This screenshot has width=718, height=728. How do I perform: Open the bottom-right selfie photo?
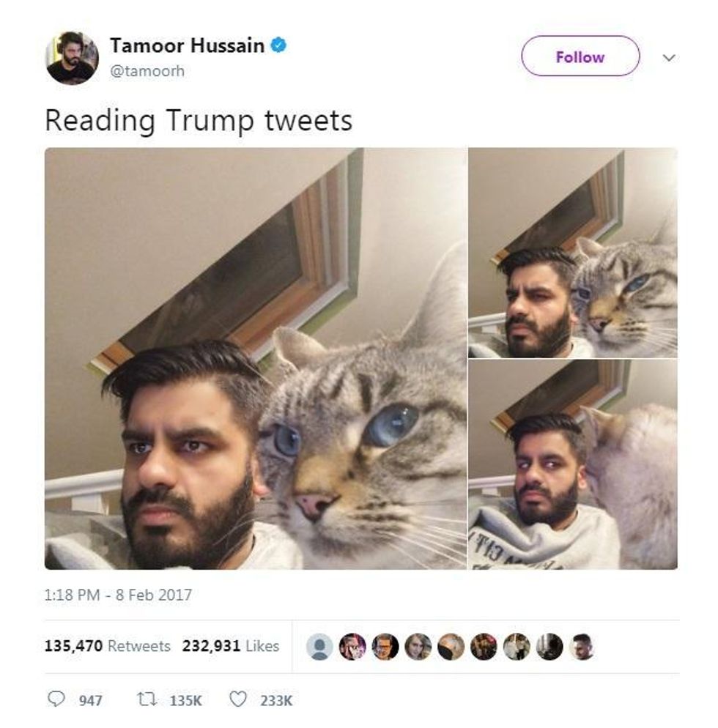pos(573,464)
